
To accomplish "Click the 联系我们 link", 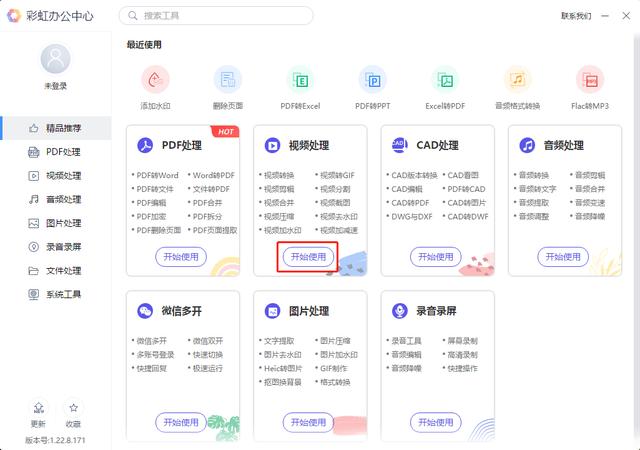I will click(576, 16).
